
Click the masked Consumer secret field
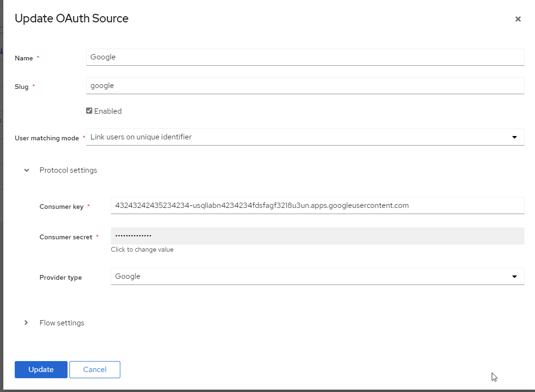point(318,235)
